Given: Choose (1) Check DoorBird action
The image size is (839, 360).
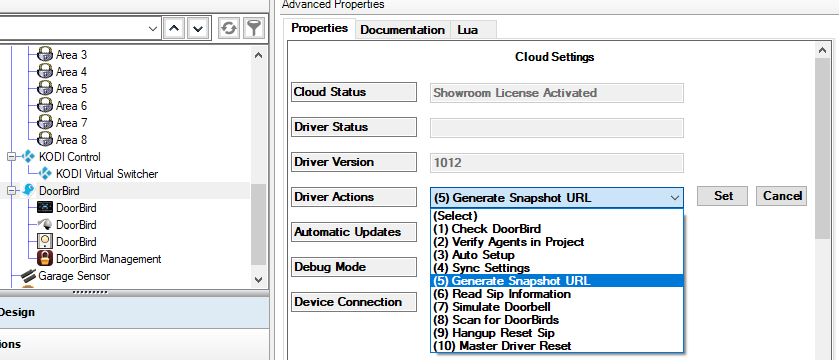Looking at the screenshot, I should (557, 229).
